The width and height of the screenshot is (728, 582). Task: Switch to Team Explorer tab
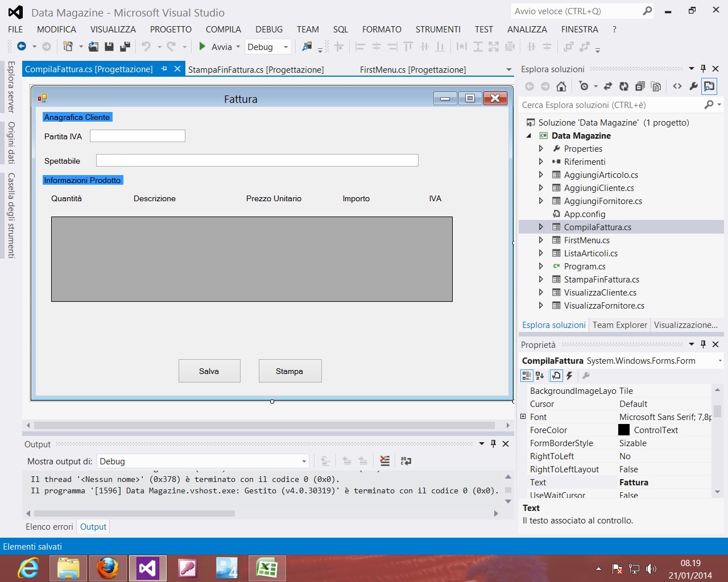click(x=620, y=325)
